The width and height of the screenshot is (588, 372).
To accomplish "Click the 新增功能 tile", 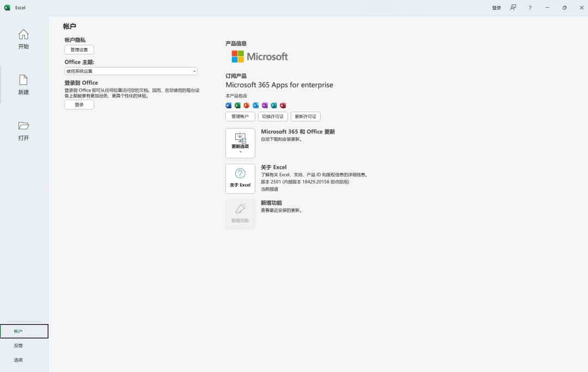I will point(241,214).
